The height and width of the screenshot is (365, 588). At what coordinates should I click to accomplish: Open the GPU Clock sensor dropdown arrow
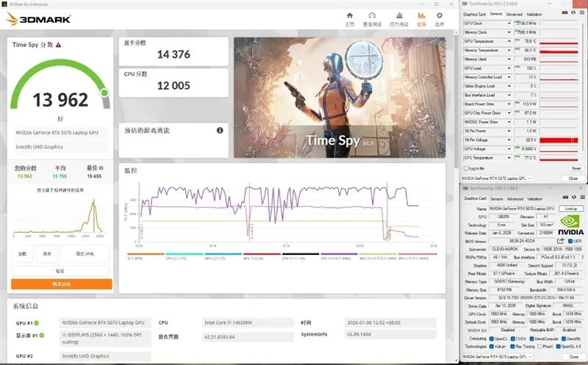tap(510, 23)
